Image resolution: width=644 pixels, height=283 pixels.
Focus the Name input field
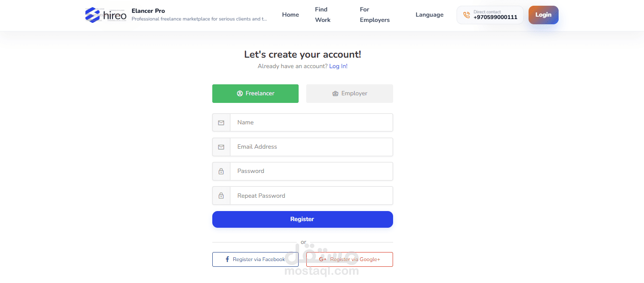311,122
